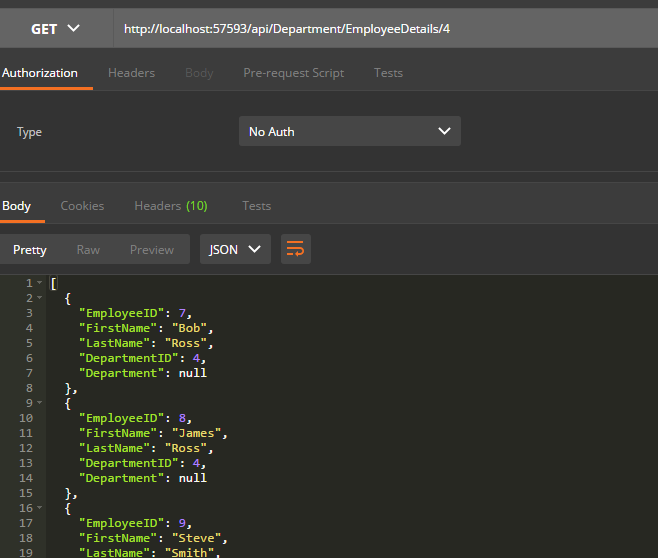Toggle the line wrap icon
This screenshot has height=558, width=658.
[x=295, y=250]
